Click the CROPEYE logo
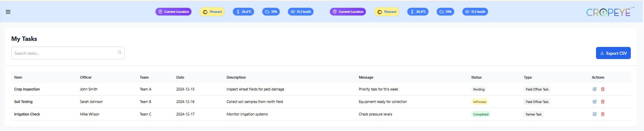This screenshot has height=131, width=644. click(x=610, y=12)
